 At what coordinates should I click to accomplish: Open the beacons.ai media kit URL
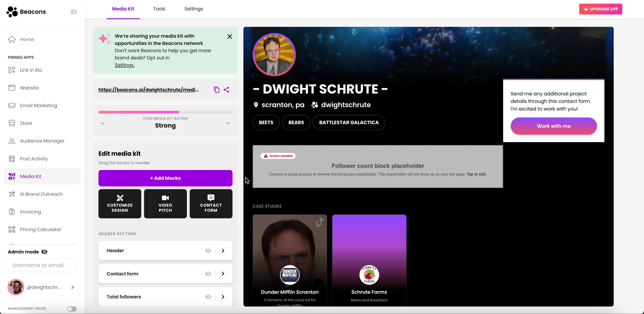[x=149, y=89]
